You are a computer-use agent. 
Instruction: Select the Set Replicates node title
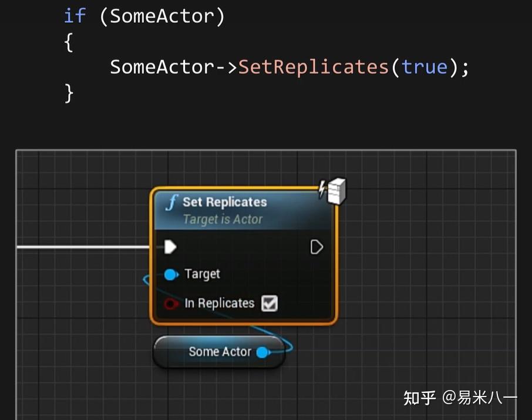pos(224,202)
